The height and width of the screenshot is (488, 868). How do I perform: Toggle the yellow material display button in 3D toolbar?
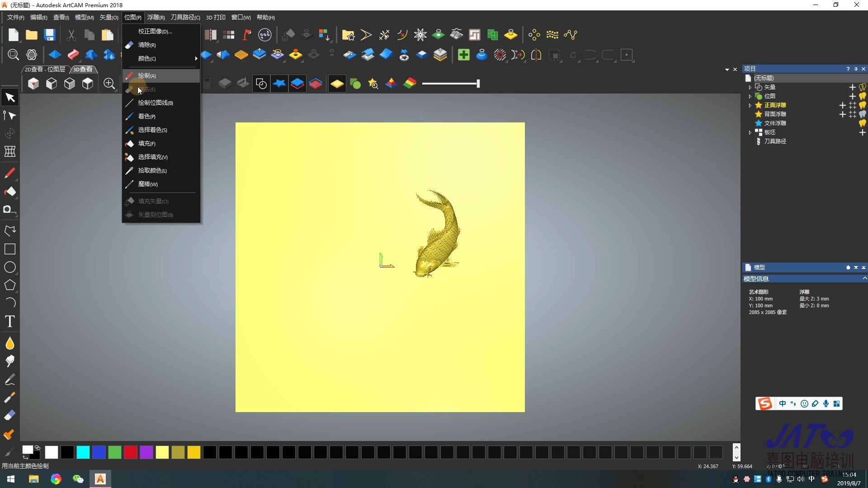coord(337,84)
